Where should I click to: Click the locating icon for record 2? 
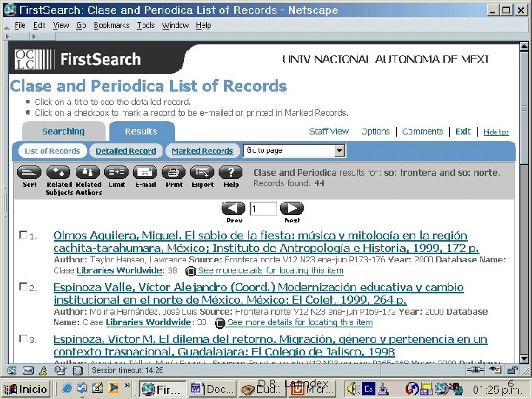tap(220, 323)
